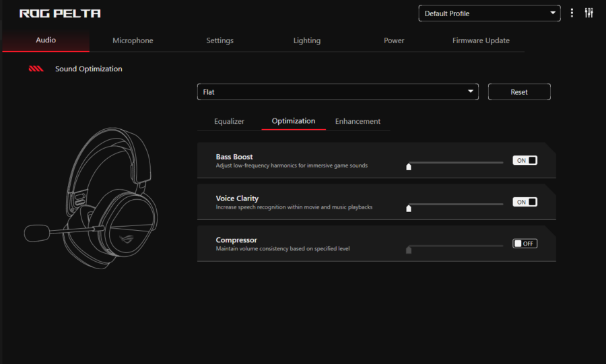The width and height of the screenshot is (606, 364).
Task: Switch to the Microphone tab
Action: pyautogui.click(x=133, y=40)
